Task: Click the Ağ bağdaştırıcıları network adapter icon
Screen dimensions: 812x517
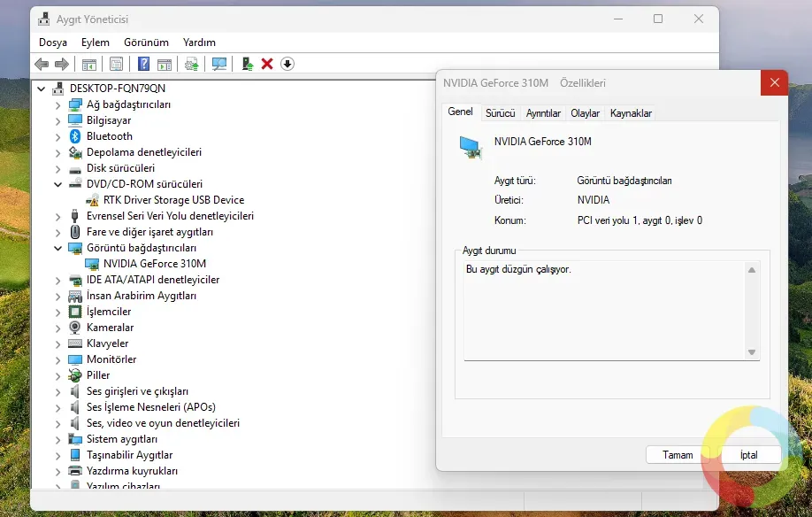Action: tap(75, 104)
